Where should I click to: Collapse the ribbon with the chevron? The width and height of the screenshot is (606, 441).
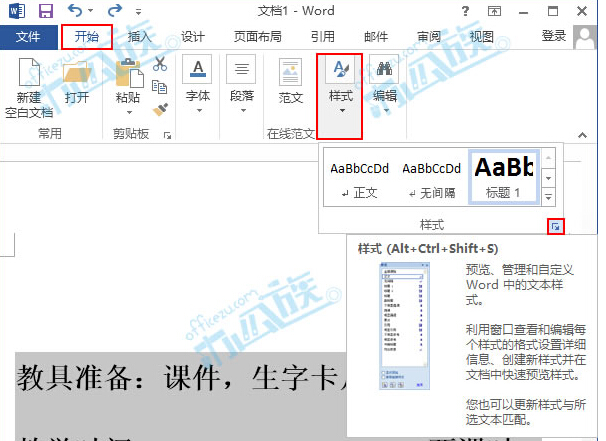pos(582,135)
